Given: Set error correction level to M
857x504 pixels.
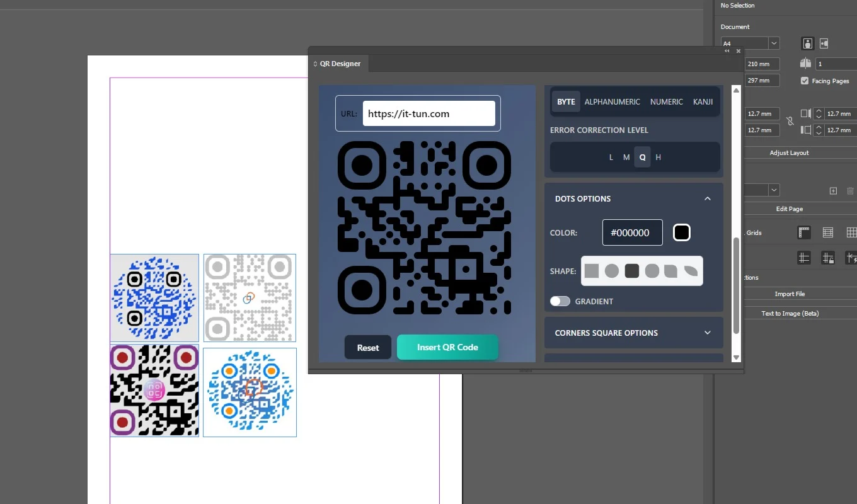Looking at the screenshot, I should [x=626, y=157].
